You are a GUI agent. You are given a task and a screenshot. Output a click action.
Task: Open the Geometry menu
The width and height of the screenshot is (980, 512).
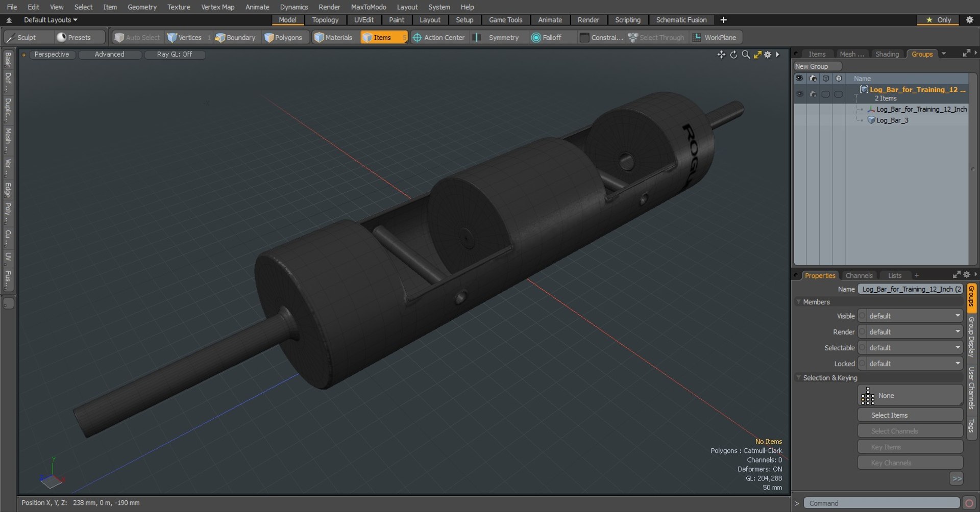(x=142, y=7)
